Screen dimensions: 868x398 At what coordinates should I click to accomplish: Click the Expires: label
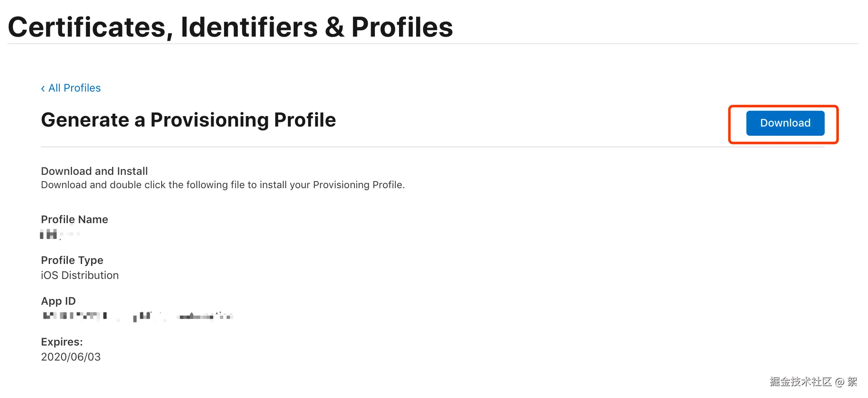[62, 342]
